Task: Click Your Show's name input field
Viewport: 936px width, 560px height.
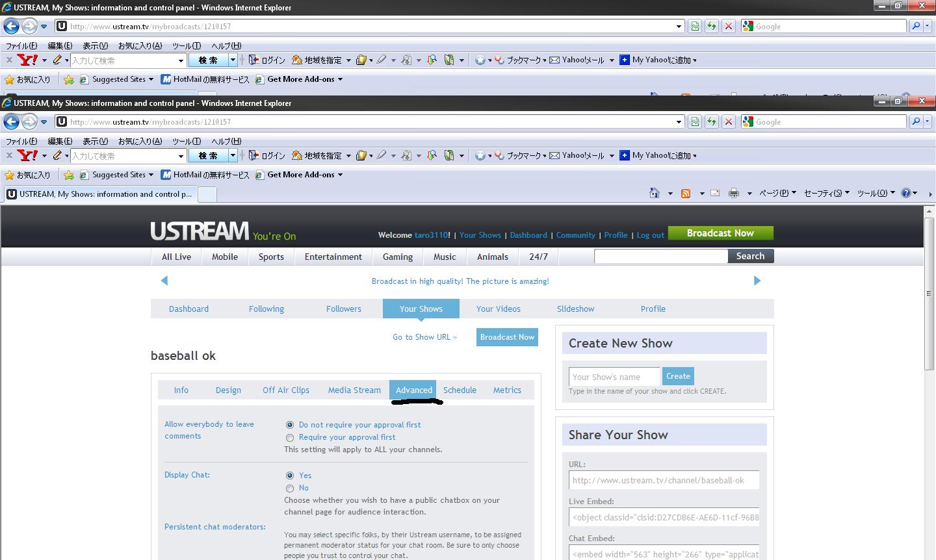Action: pyautogui.click(x=615, y=376)
